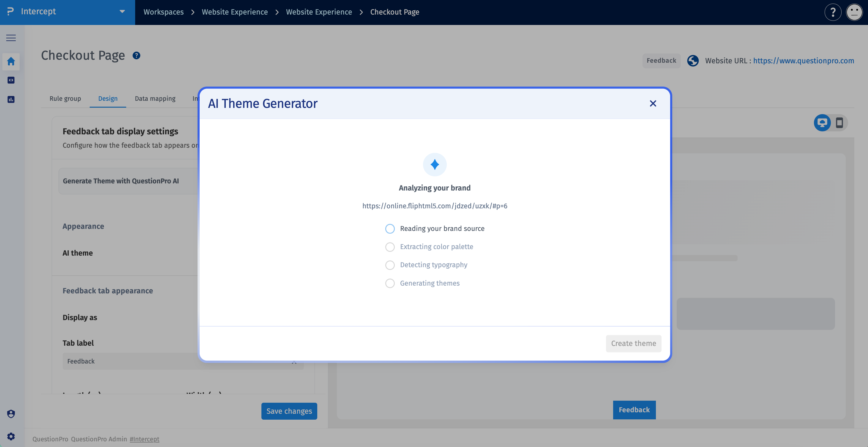The width and height of the screenshot is (868, 447).
Task: Click the Intercept product name
Action: (x=38, y=12)
